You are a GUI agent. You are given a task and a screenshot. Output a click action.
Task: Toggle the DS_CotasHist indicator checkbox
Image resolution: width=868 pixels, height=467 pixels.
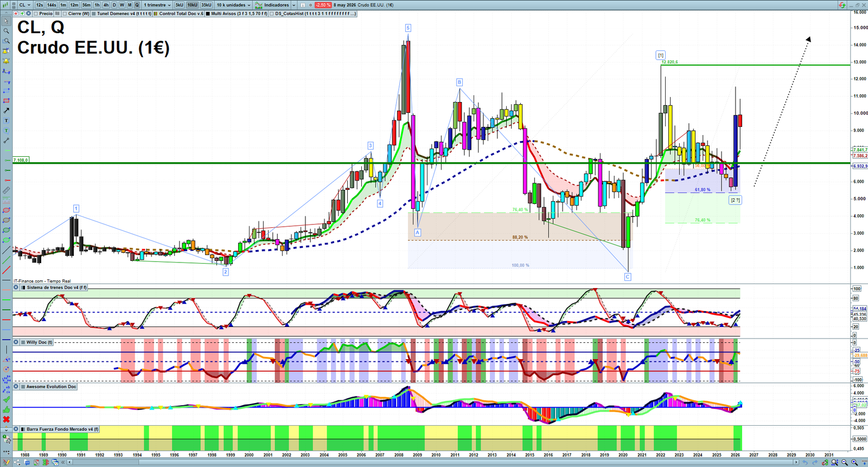point(272,14)
